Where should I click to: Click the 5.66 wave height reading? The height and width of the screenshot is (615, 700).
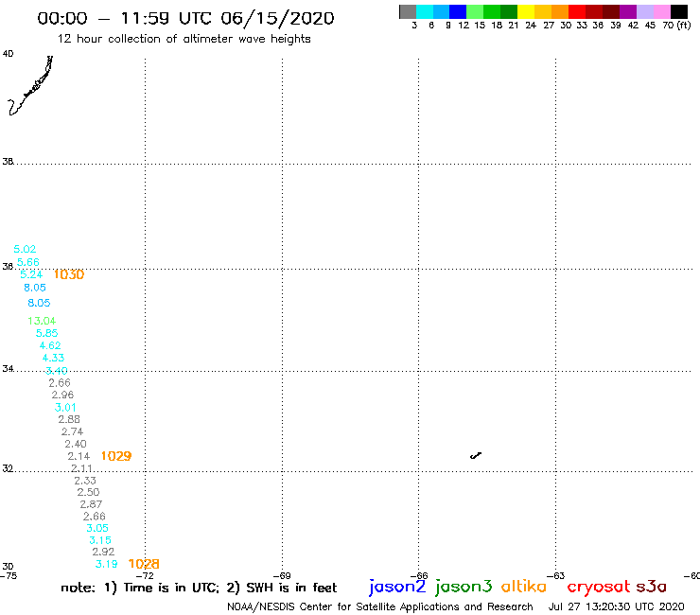coord(28,262)
